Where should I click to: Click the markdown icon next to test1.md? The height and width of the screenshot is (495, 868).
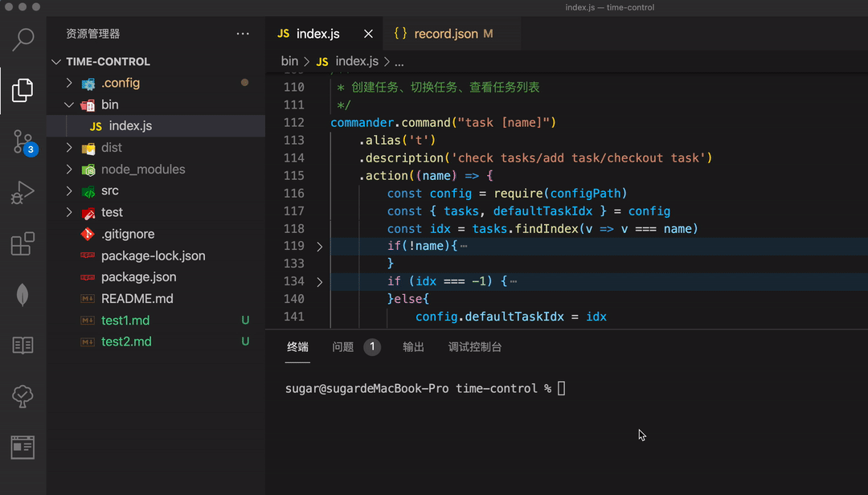pos(88,320)
